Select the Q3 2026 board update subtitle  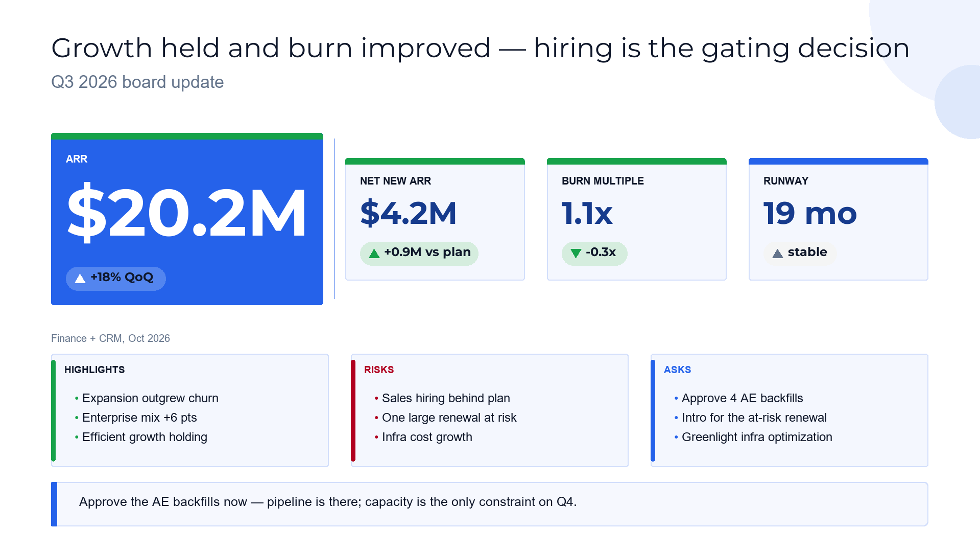[x=137, y=82]
